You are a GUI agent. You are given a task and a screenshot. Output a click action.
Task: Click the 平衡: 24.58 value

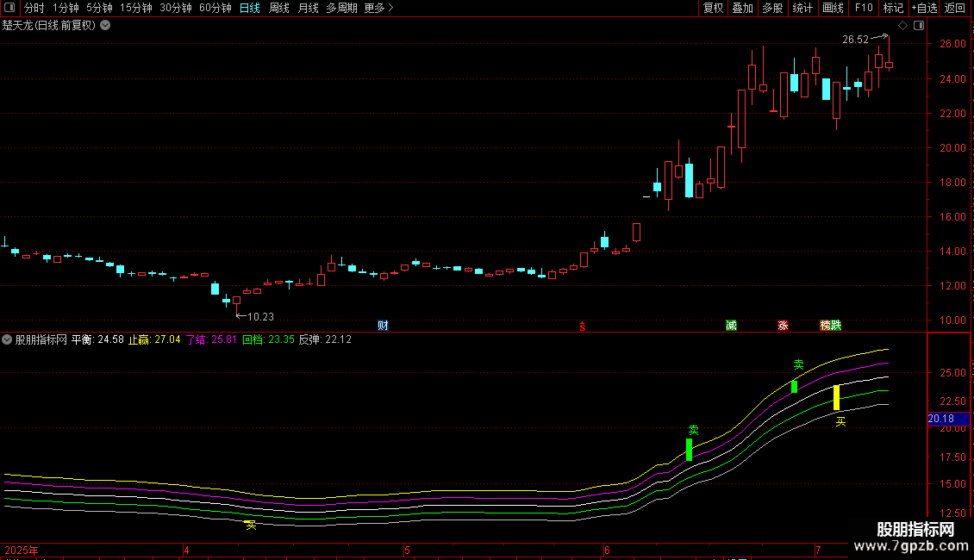click(97, 339)
